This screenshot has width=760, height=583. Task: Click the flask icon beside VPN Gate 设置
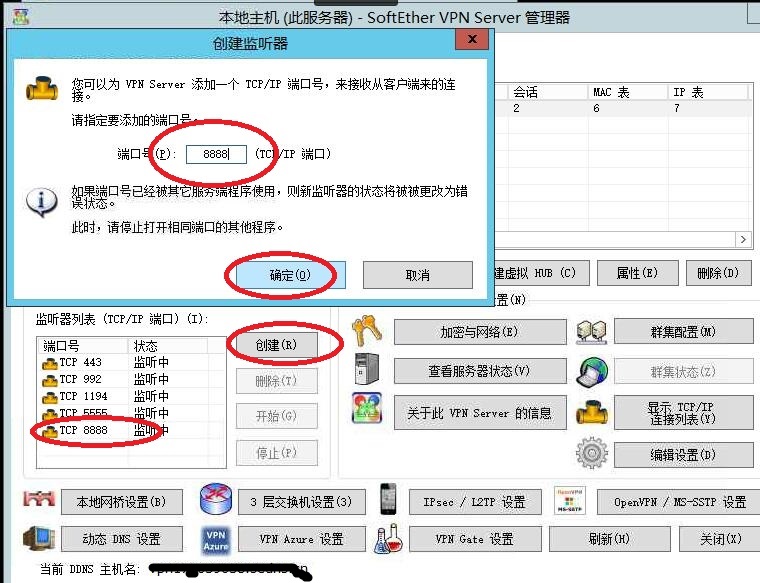tap(387, 540)
